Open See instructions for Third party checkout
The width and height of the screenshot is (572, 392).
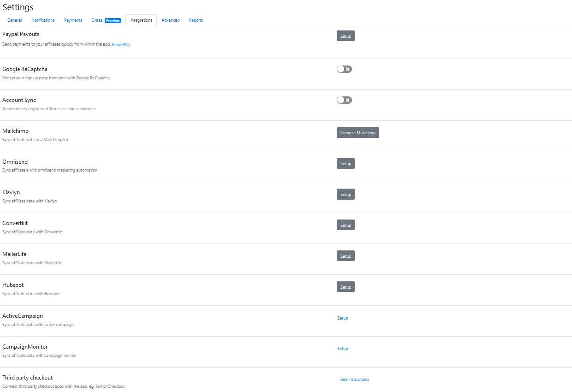pos(355,380)
